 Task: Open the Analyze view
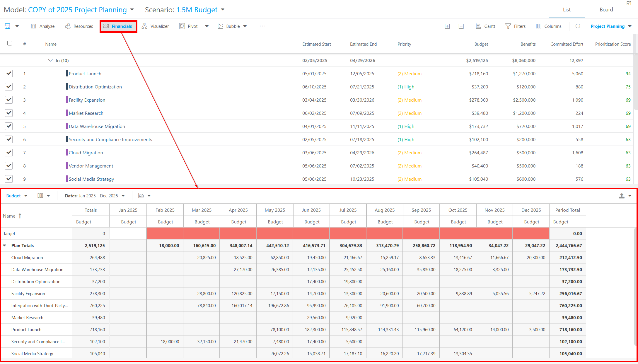pyautogui.click(x=43, y=26)
